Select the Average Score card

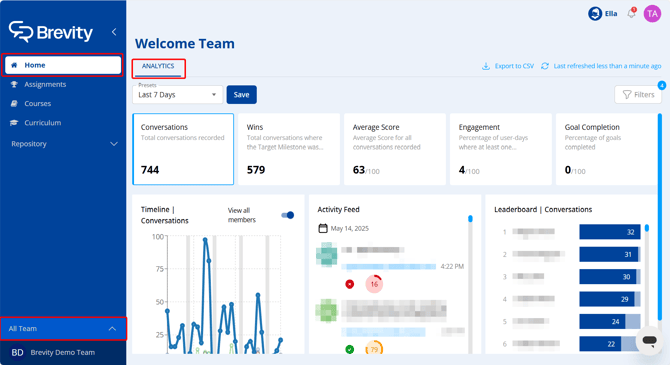click(395, 149)
